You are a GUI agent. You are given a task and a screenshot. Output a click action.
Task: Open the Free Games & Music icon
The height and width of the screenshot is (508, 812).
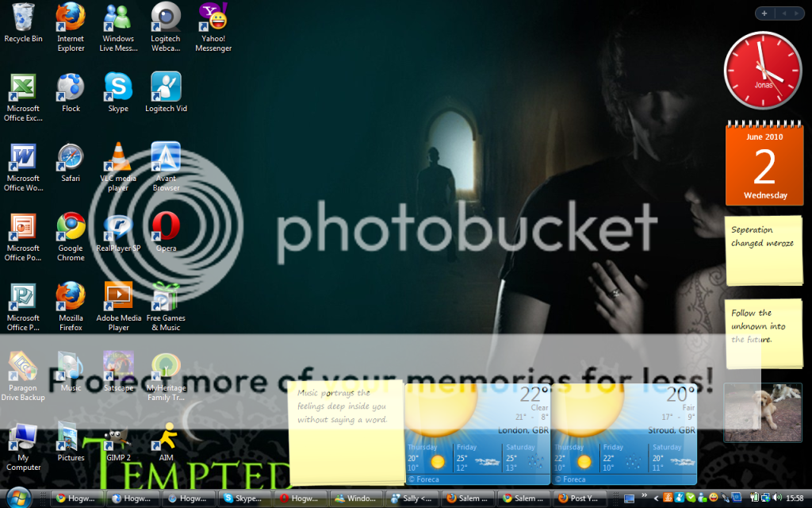166,307
